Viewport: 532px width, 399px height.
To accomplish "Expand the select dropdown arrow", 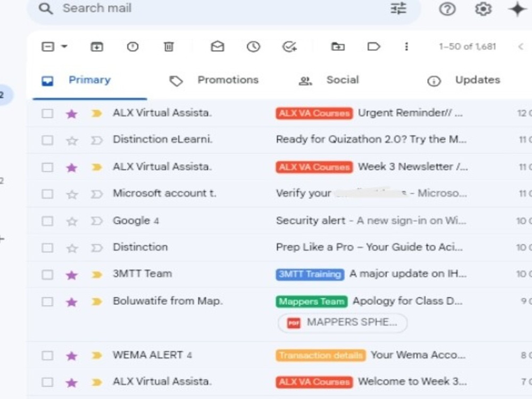I will coord(64,46).
